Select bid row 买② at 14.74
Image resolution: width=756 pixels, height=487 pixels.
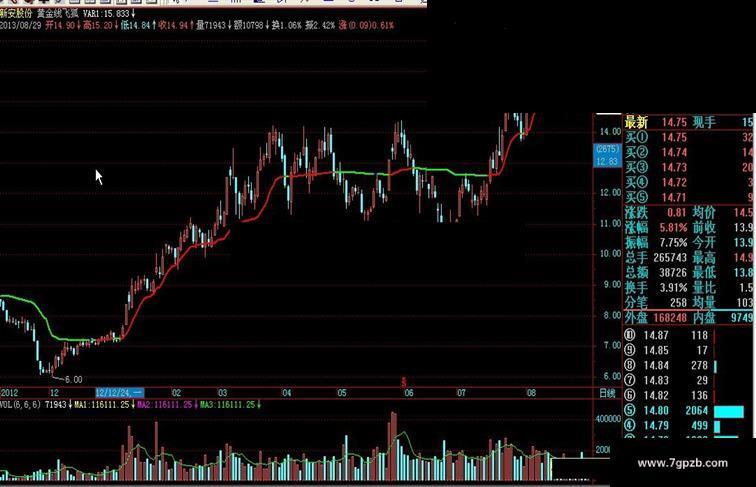point(689,152)
